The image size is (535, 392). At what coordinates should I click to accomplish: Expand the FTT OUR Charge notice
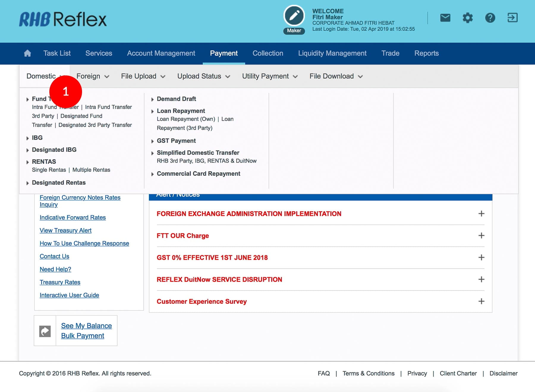481,235
